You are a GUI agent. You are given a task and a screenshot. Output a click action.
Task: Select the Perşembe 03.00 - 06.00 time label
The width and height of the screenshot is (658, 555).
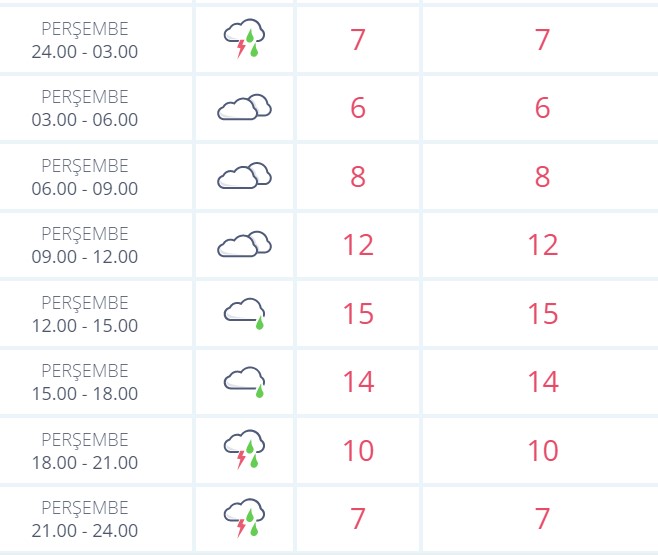coord(85,108)
